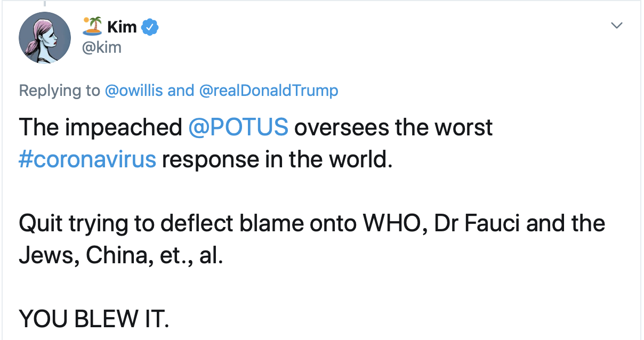Open the @owillis profile link
The image size is (644, 340).
pos(134,91)
